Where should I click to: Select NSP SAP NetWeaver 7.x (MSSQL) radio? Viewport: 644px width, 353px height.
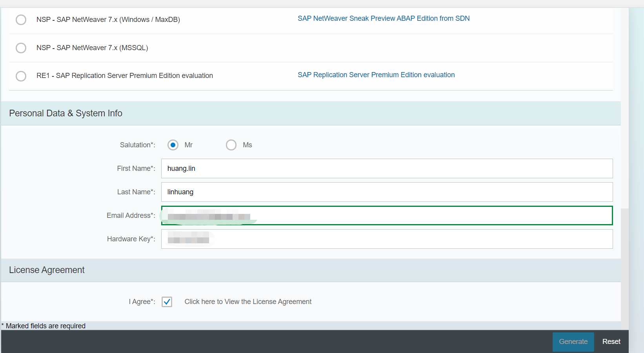pyautogui.click(x=21, y=48)
